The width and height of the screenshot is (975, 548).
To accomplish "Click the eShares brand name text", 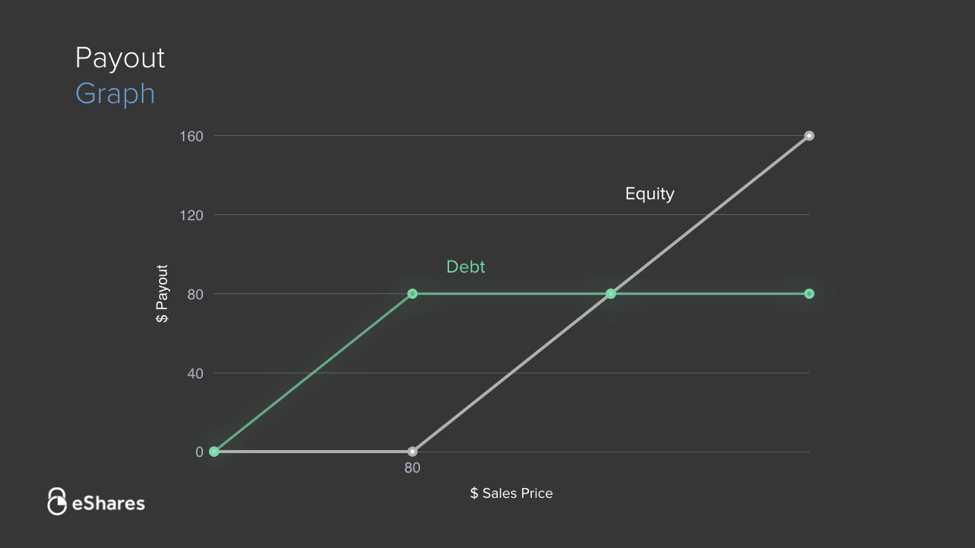I will [108, 503].
